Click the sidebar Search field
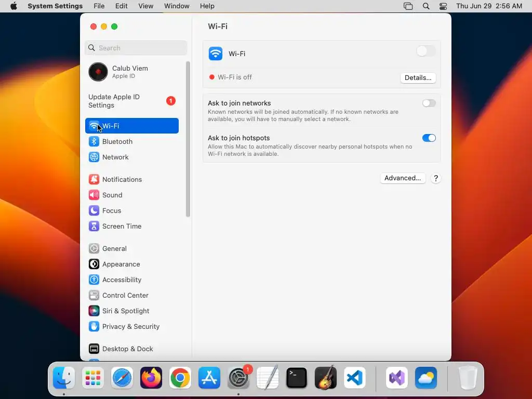This screenshot has height=399, width=532. pyautogui.click(x=136, y=48)
